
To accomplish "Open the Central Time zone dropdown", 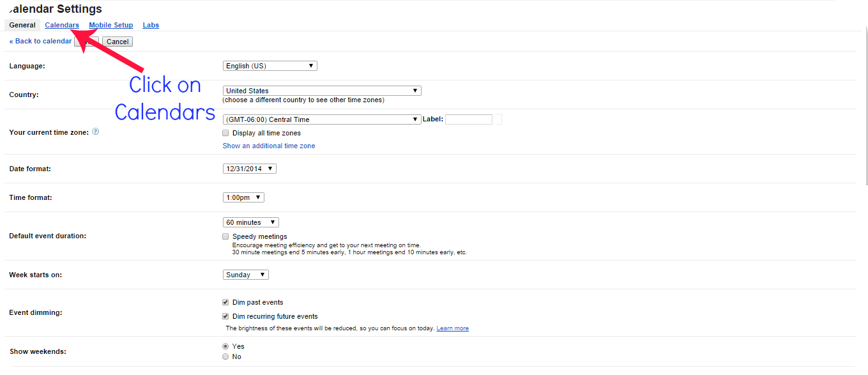I will [322, 119].
